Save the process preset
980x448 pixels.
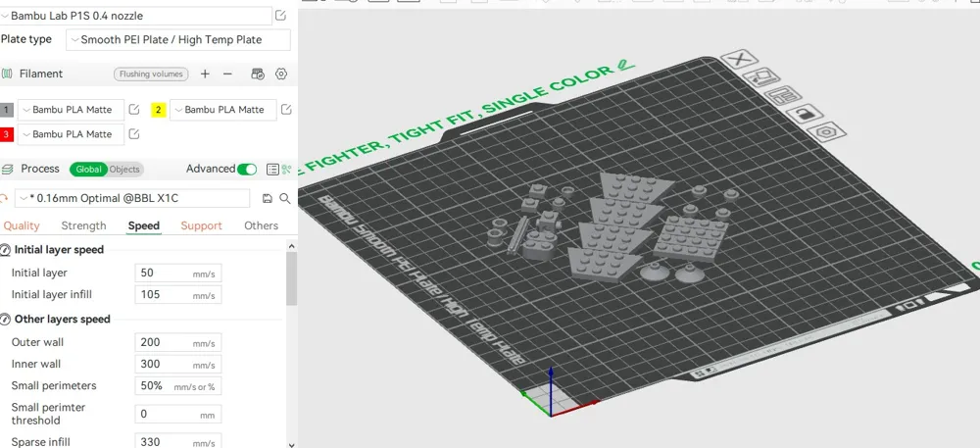[x=268, y=199]
